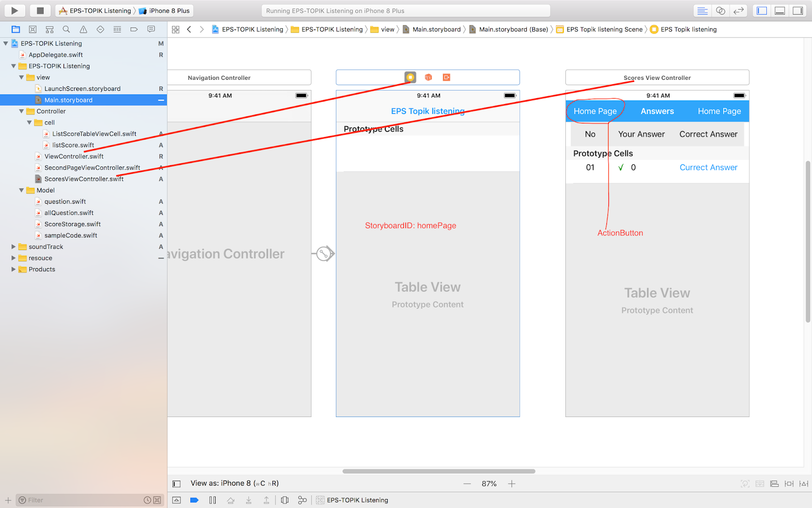Click the View as: iPhone 8 button
The height and width of the screenshot is (508, 812).
[233, 483]
